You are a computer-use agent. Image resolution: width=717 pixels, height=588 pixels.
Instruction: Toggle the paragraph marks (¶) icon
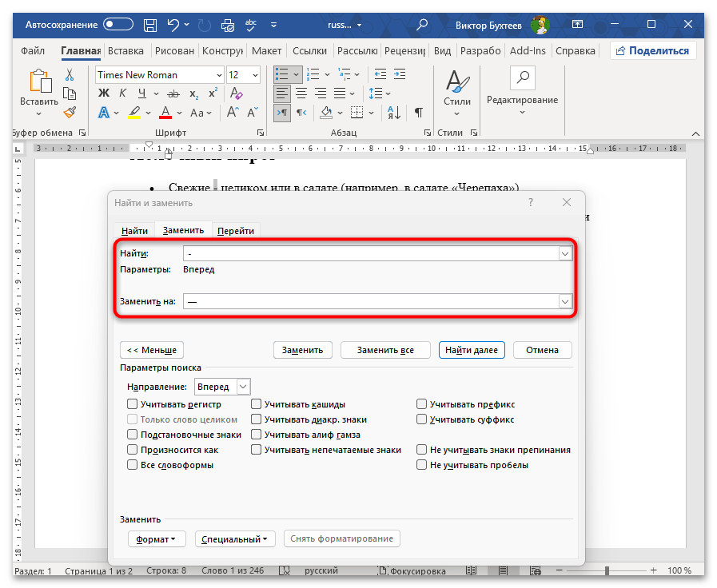pyautogui.click(x=419, y=113)
